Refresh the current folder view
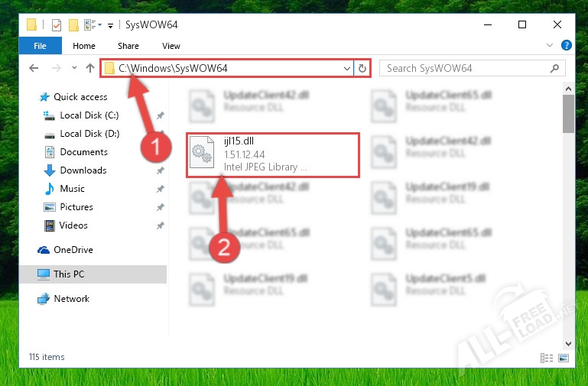Viewport: 588px width, 386px height. [362, 69]
